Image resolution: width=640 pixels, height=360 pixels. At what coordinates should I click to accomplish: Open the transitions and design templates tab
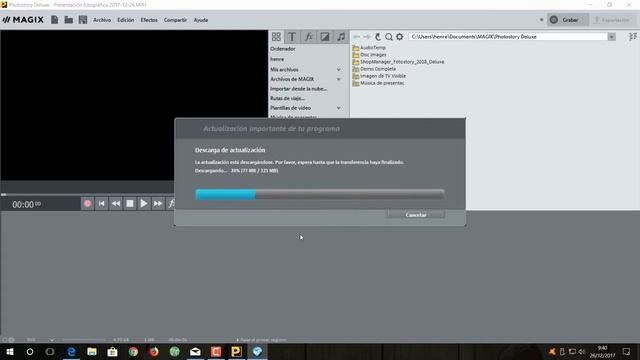325,37
